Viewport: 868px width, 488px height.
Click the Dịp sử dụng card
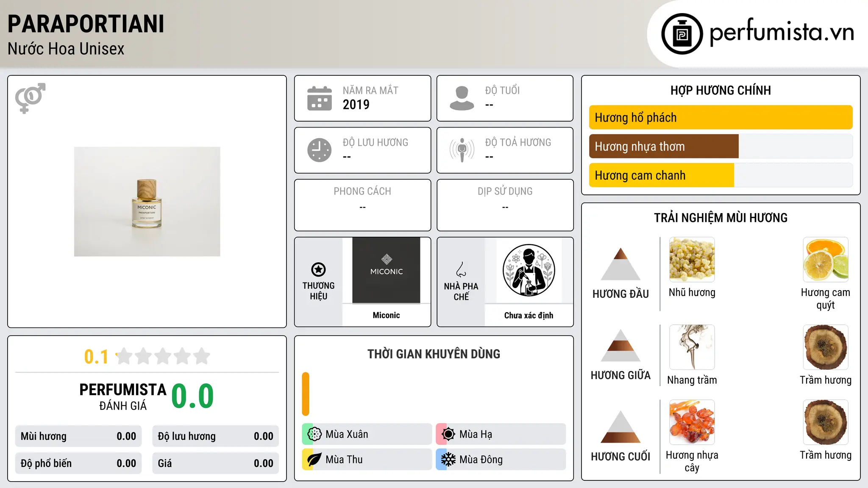point(505,205)
